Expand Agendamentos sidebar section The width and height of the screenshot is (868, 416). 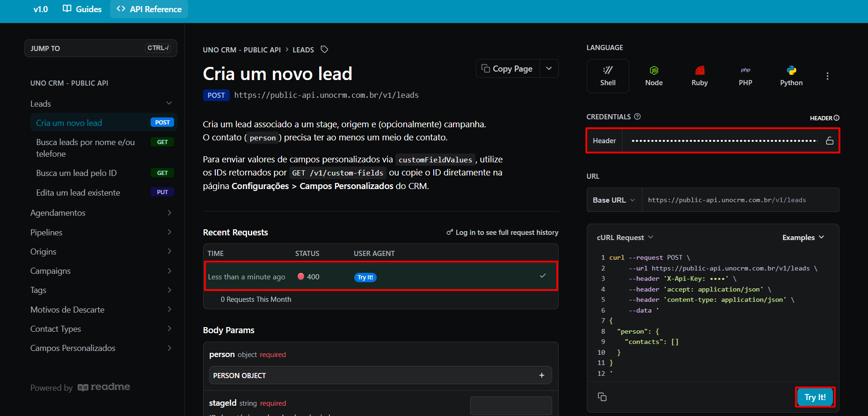169,213
